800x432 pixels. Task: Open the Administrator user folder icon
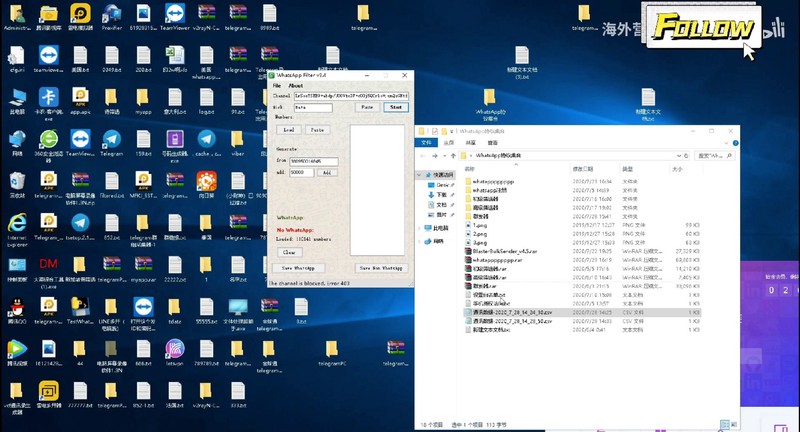[x=17, y=17]
